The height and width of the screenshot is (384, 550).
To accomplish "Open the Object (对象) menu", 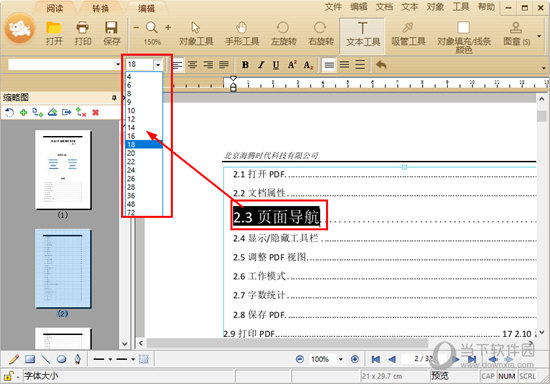I will tap(435, 7).
